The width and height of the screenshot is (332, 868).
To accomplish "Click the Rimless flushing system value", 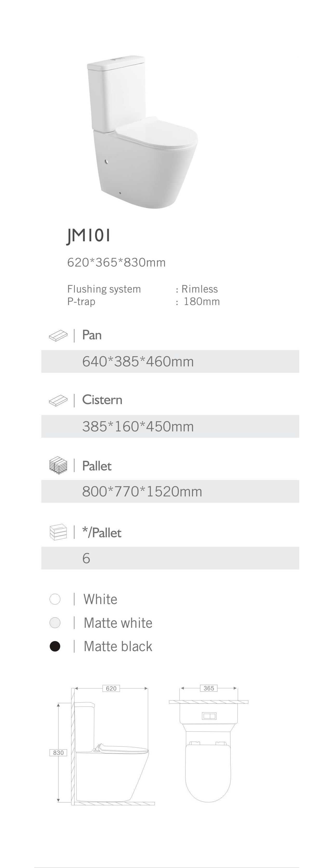I will [x=199, y=289].
